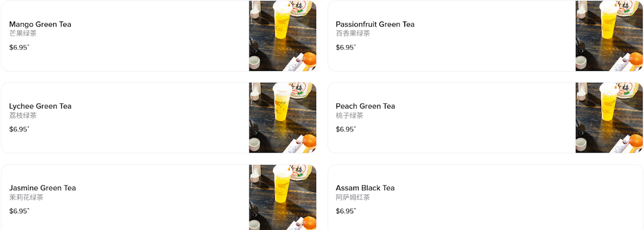Click the Passionfruit Green Tea $6.95 price

tap(345, 47)
